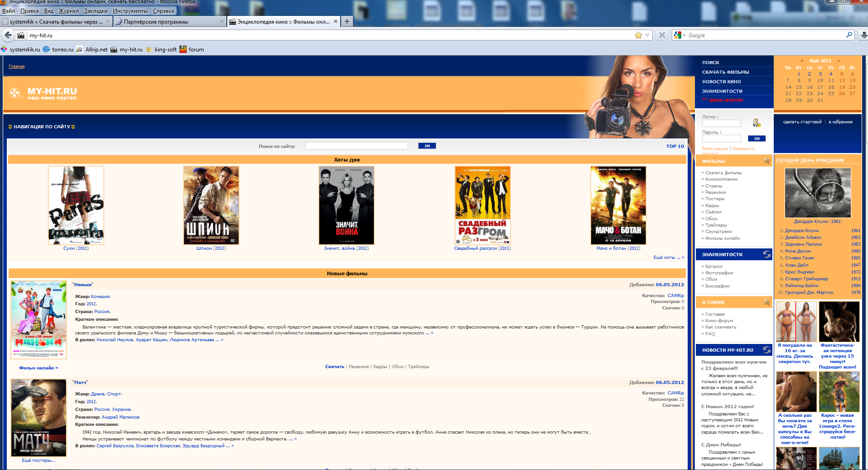The image size is (868, 470).
Task: Go to previous month in calendar
Action: pos(802,61)
